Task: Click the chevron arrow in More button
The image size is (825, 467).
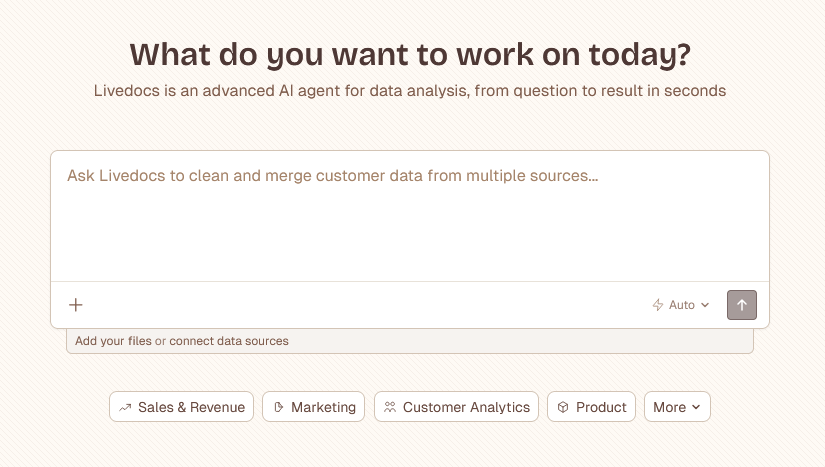Action: click(x=696, y=407)
